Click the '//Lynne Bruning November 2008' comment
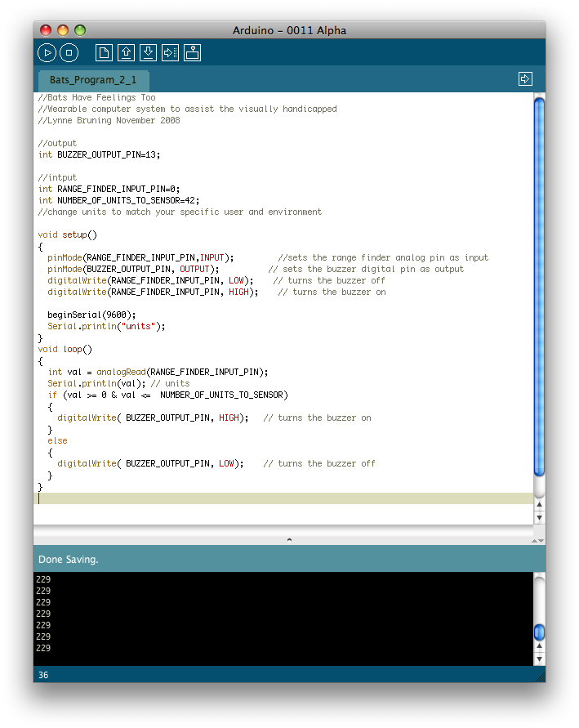 point(109,120)
